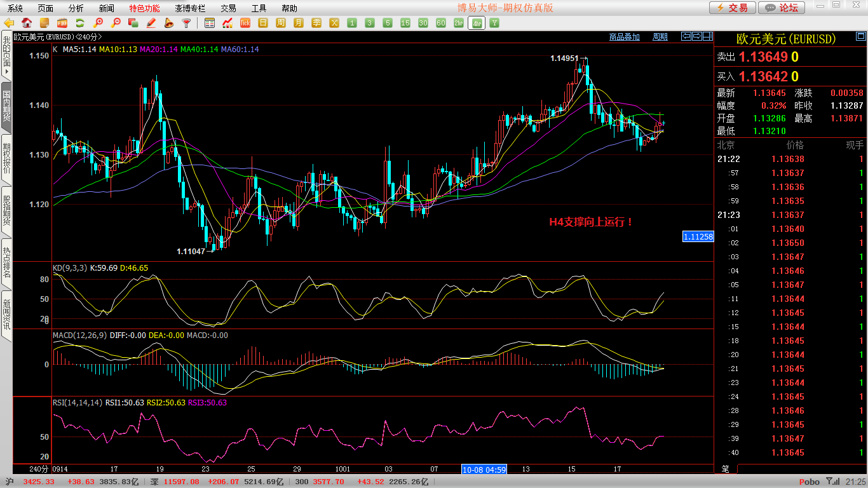This screenshot has height=488, width=868.
Task: Zoom out the chart with magnifier minus
Action: click(x=116, y=23)
